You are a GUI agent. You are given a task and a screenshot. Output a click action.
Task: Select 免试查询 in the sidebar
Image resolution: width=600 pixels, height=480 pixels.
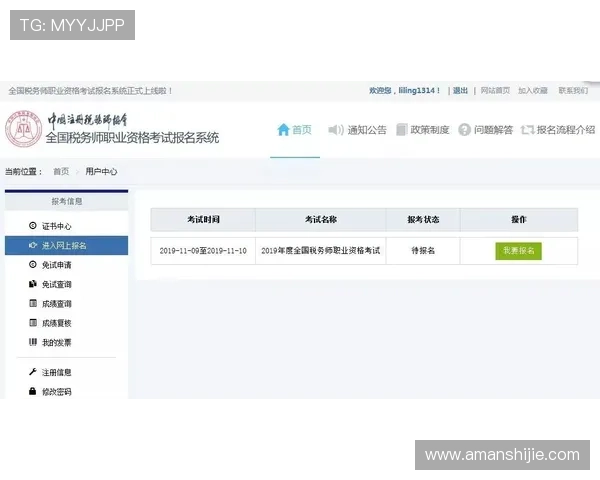click(66, 284)
